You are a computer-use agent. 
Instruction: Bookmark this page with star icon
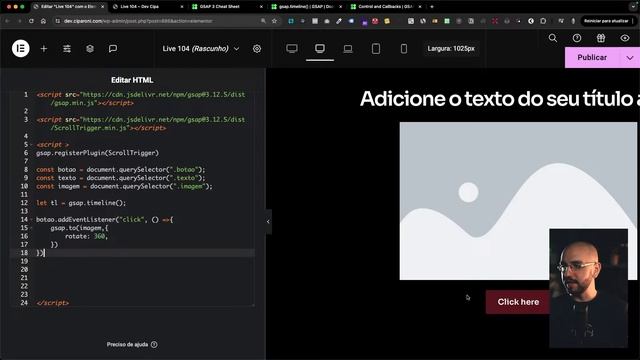click(274, 21)
